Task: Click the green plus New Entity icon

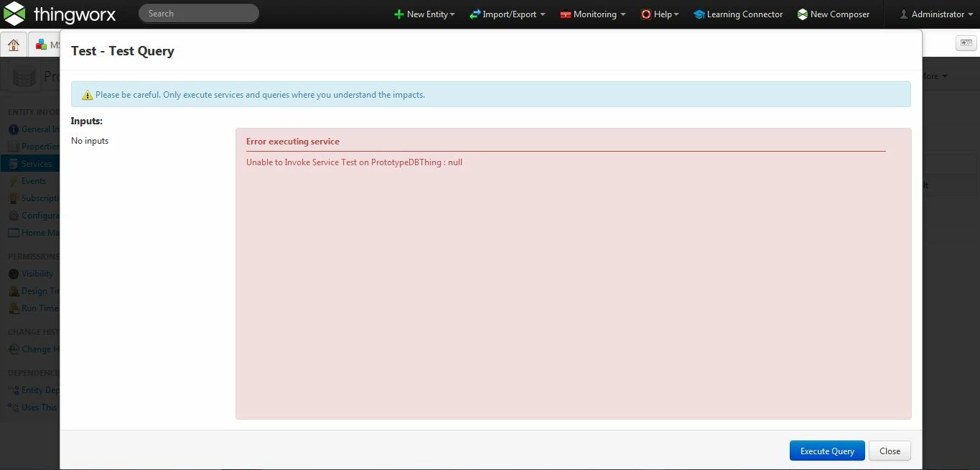Action: click(399, 14)
